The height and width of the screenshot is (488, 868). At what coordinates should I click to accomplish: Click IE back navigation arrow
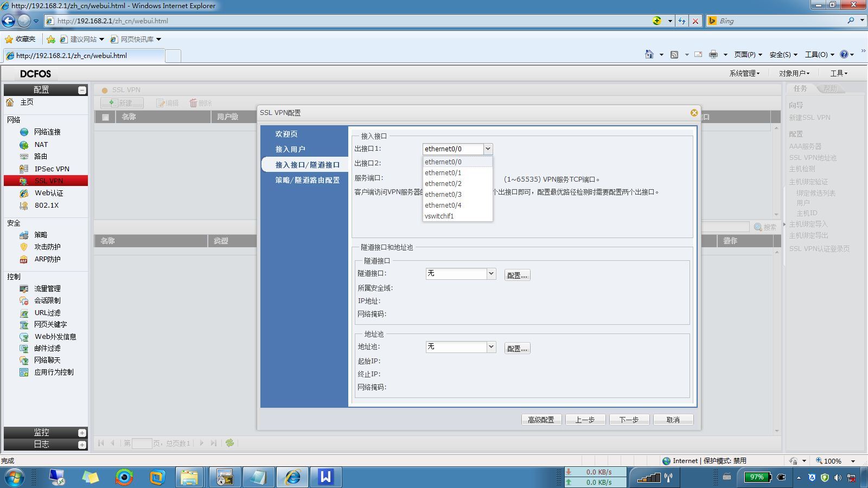coord(8,21)
